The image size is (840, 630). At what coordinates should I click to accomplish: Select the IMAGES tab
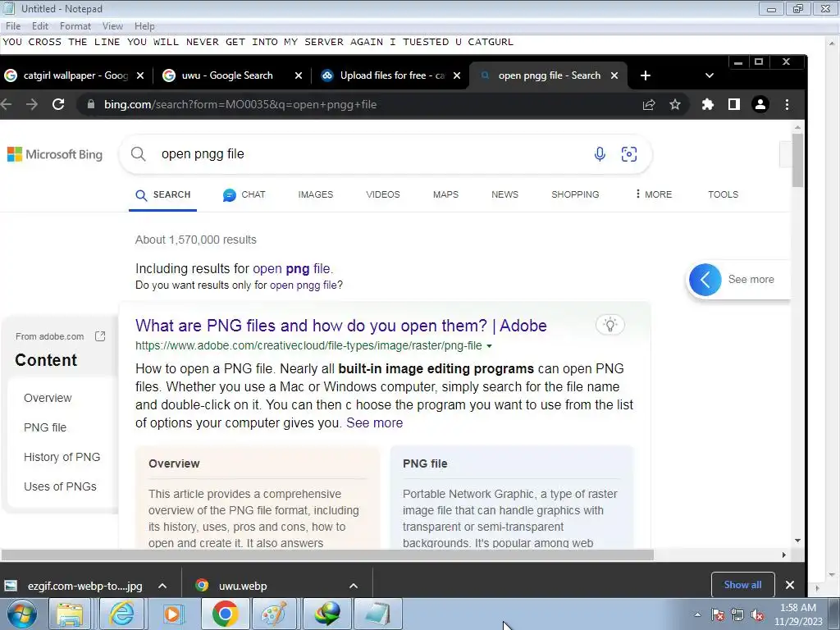316,194
